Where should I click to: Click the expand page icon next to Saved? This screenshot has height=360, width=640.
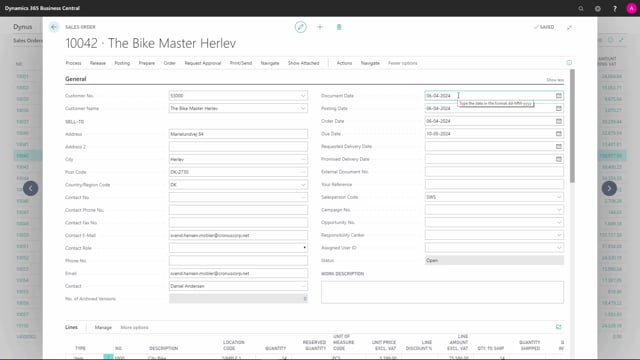point(569,27)
